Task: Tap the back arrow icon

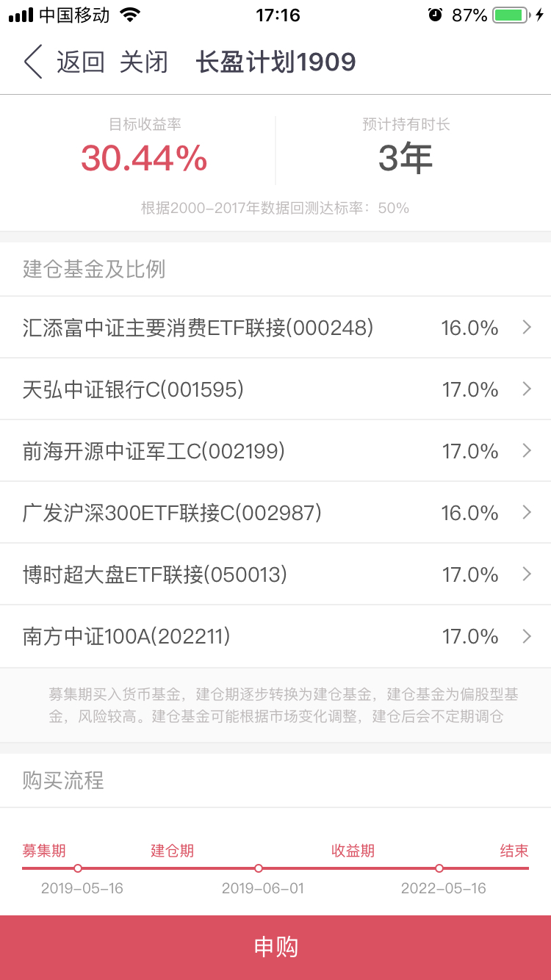Action: [33, 62]
